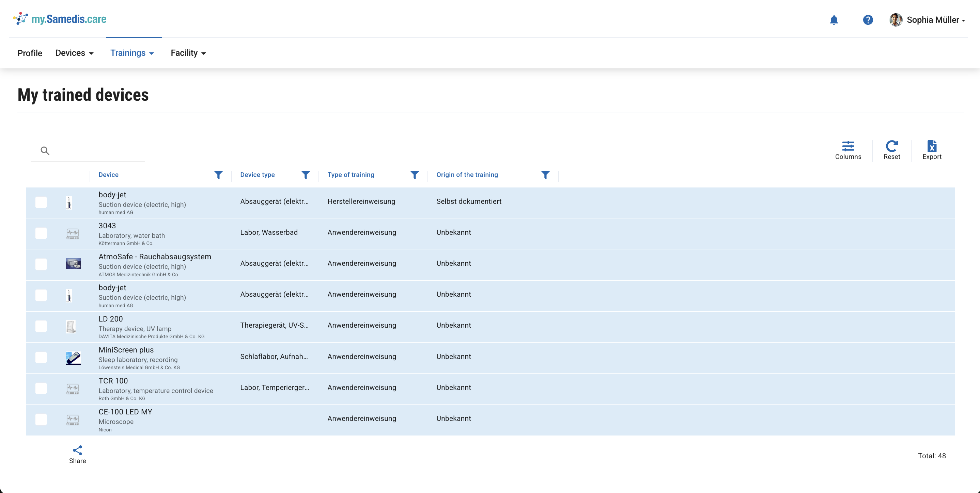
Task: Open the Columns settings
Action: [847, 150]
